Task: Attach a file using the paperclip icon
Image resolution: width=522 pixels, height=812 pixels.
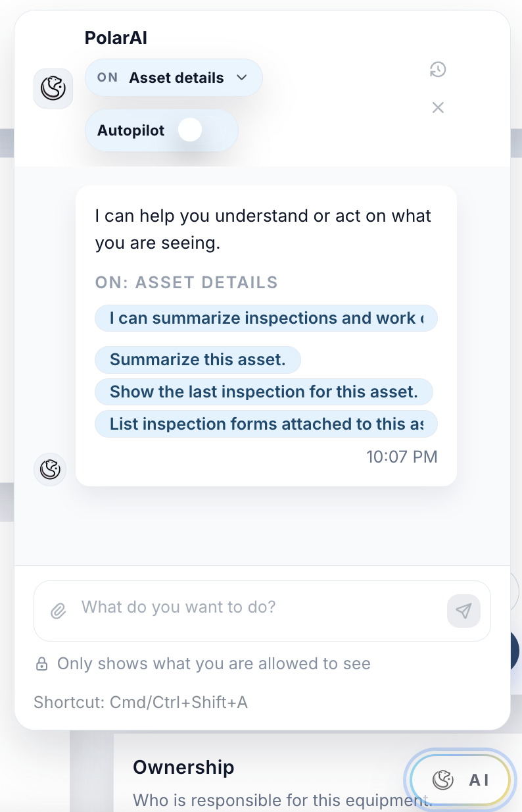Action: tap(58, 611)
